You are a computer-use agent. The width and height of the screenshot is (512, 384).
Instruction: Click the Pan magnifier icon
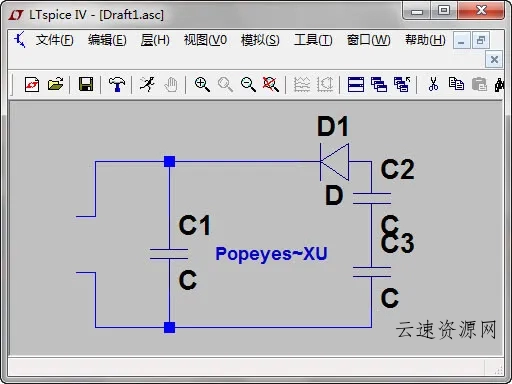coord(225,84)
